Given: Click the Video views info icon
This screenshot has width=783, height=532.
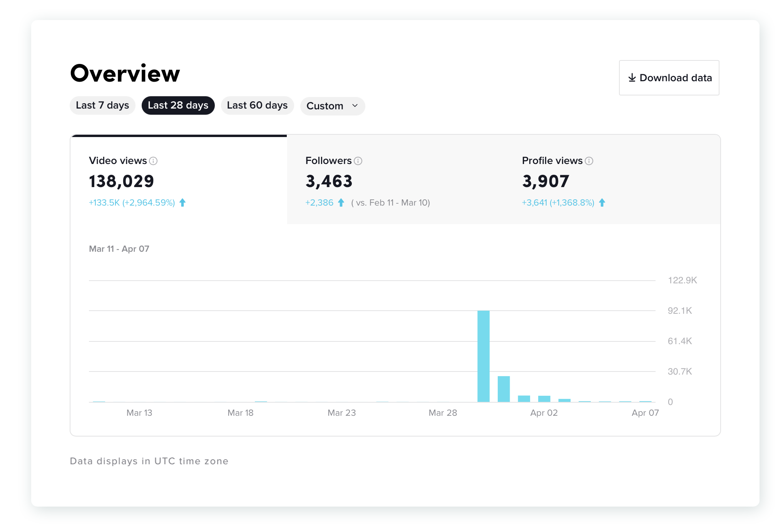Looking at the screenshot, I should click(x=153, y=161).
